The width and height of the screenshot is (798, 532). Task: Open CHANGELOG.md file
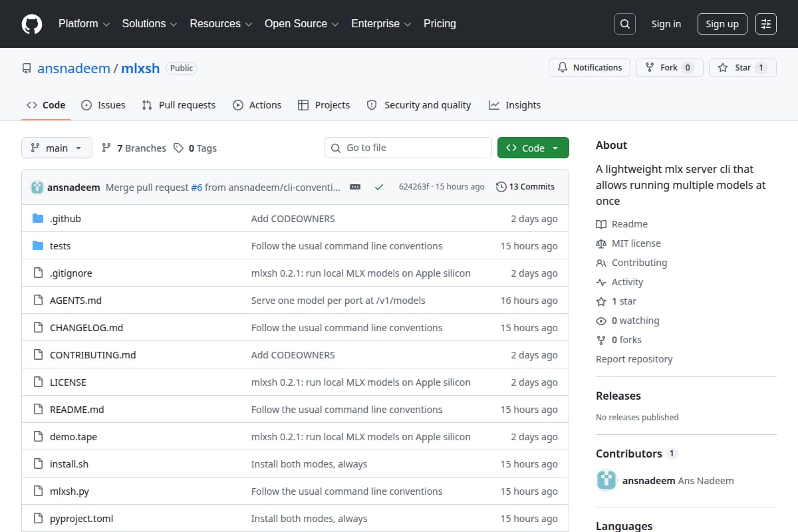[86, 328]
